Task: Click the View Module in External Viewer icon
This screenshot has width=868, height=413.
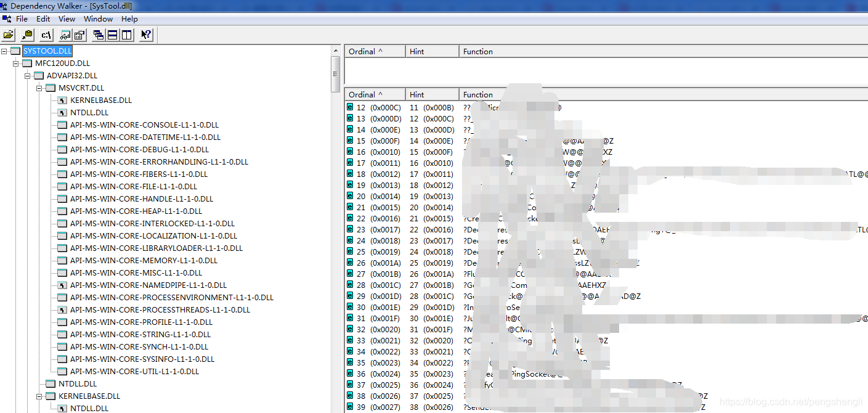Action: [x=65, y=35]
